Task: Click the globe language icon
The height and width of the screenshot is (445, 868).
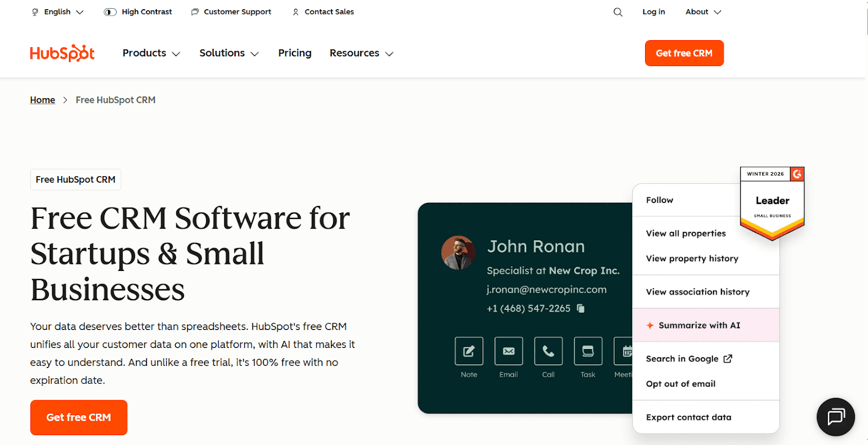Action: click(x=35, y=12)
